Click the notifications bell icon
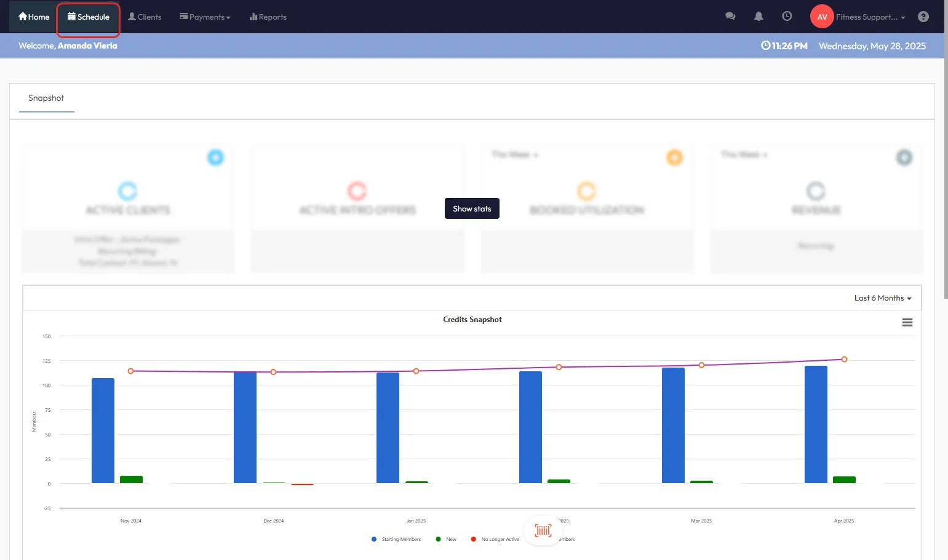 point(759,17)
